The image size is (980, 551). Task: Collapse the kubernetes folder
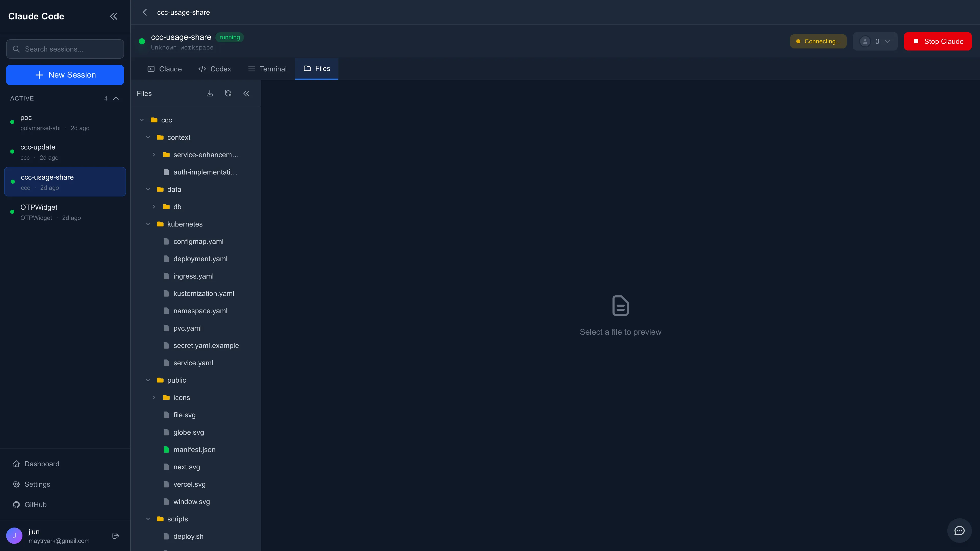pyautogui.click(x=148, y=224)
